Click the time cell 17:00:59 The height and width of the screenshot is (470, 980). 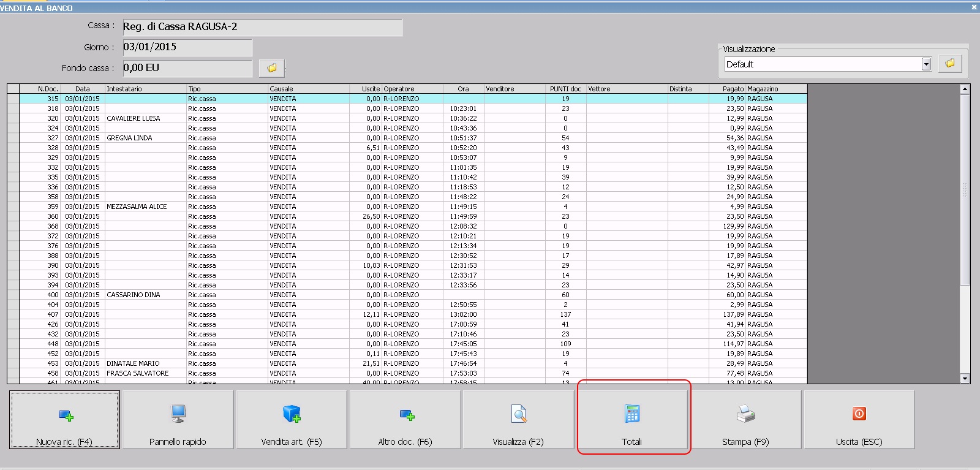coord(463,324)
